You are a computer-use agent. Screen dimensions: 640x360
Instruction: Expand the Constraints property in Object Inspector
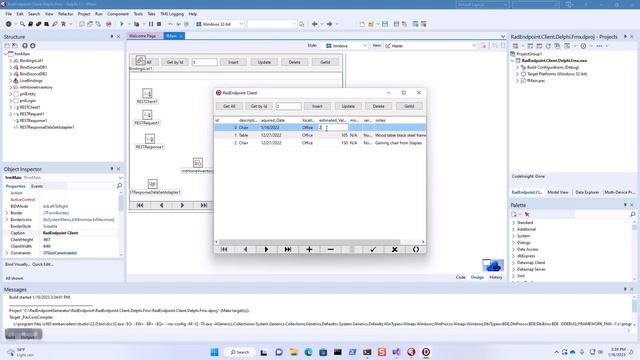[7, 253]
